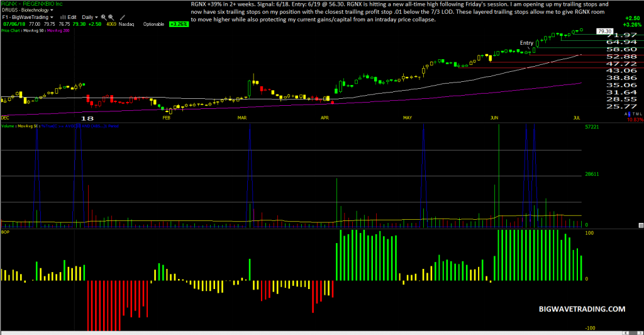Image resolution: width=644 pixels, height=335 pixels.
Task: Click the zoom out magnifier icon
Action: coord(111,17)
